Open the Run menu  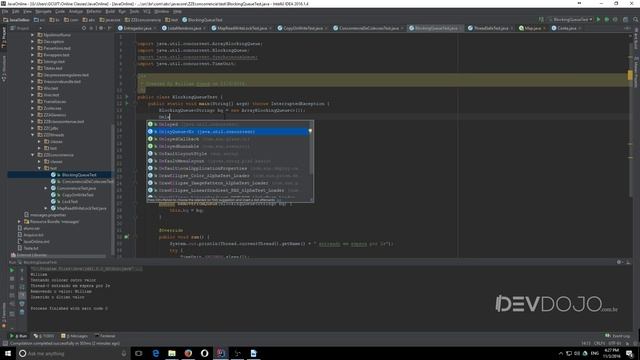point(122,11)
